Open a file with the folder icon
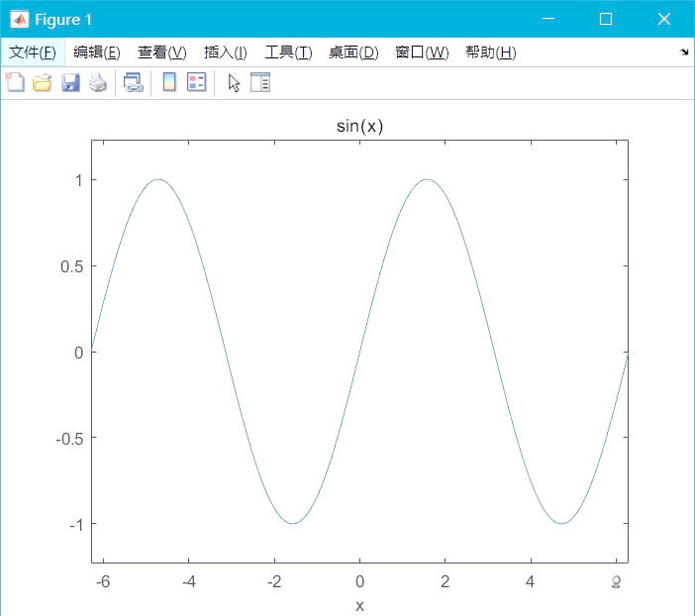This screenshot has width=695, height=616. (x=43, y=83)
